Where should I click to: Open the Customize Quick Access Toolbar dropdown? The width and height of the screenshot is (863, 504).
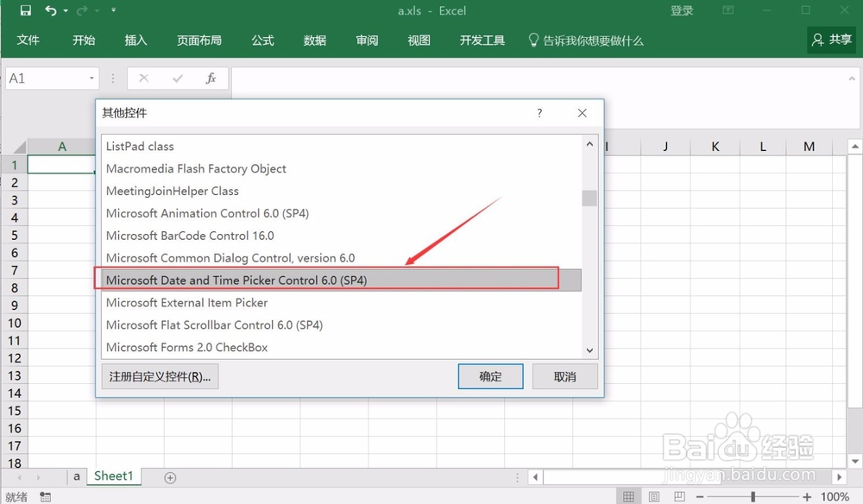click(113, 9)
